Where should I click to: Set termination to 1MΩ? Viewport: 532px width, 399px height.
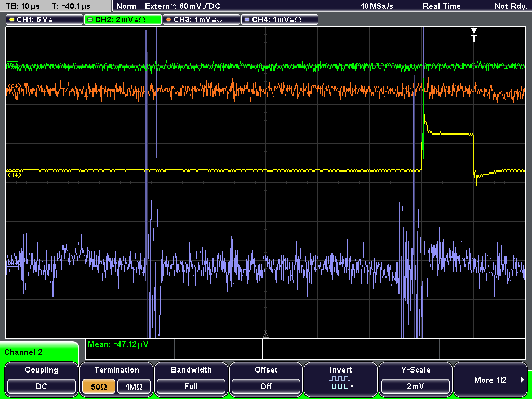[134, 387]
